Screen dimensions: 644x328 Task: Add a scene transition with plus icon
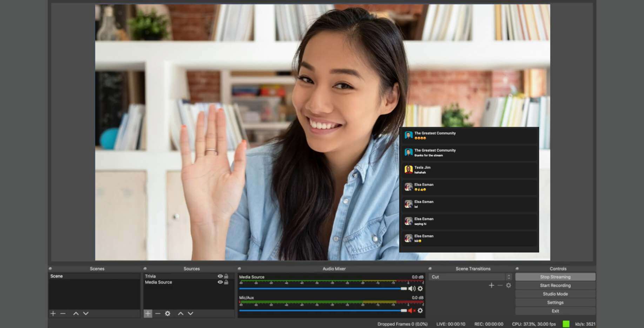tap(491, 285)
